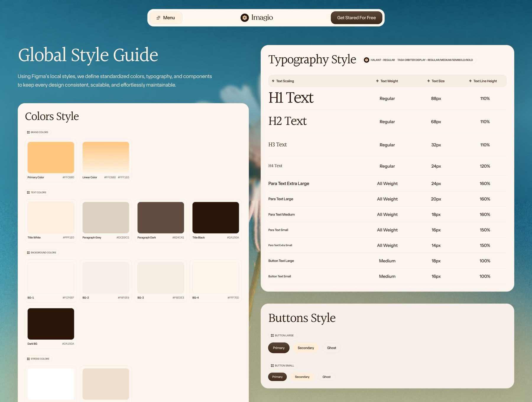Click the large Primary button
The image size is (532, 402).
279,348
